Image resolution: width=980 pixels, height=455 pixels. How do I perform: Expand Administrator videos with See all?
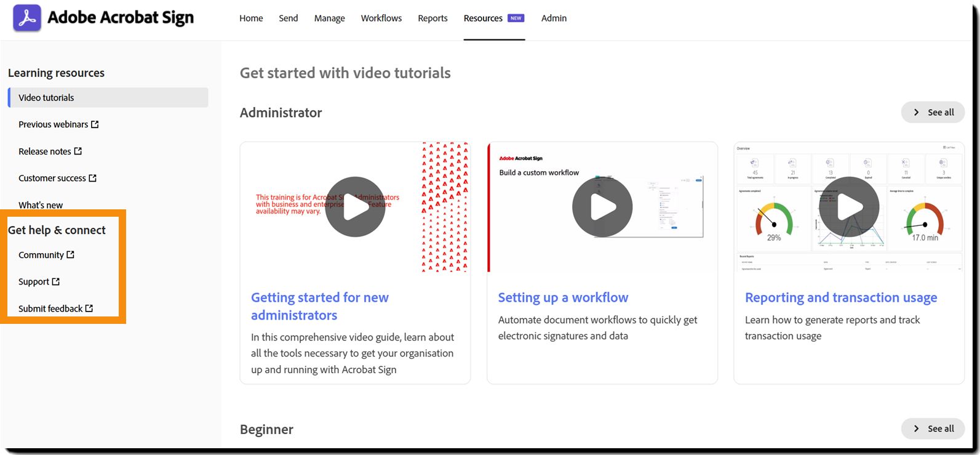[933, 112]
